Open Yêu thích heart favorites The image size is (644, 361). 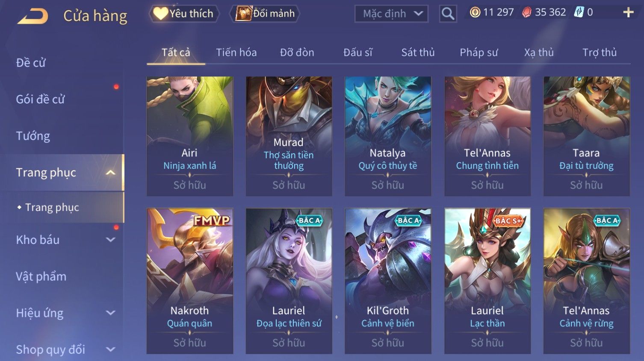click(x=184, y=14)
